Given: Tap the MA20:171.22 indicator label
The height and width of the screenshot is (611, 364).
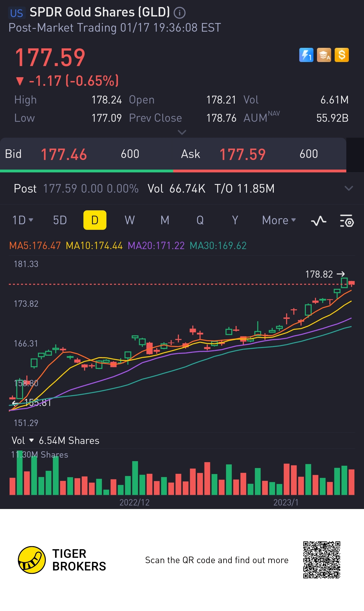Looking at the screenshot, I should (x=156, y=246).
